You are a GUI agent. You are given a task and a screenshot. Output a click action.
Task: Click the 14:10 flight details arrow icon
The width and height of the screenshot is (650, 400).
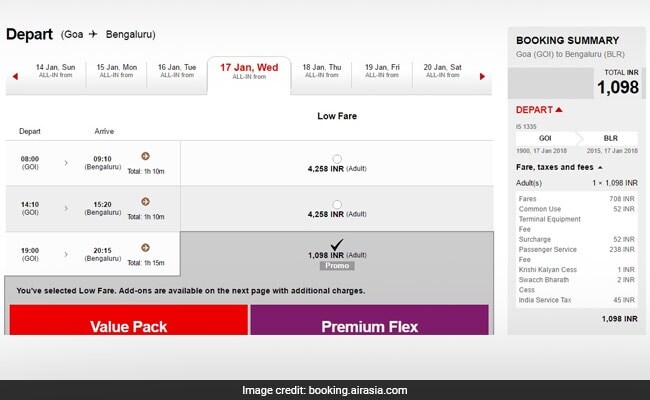pyautogui.click(x=145, y=201)
